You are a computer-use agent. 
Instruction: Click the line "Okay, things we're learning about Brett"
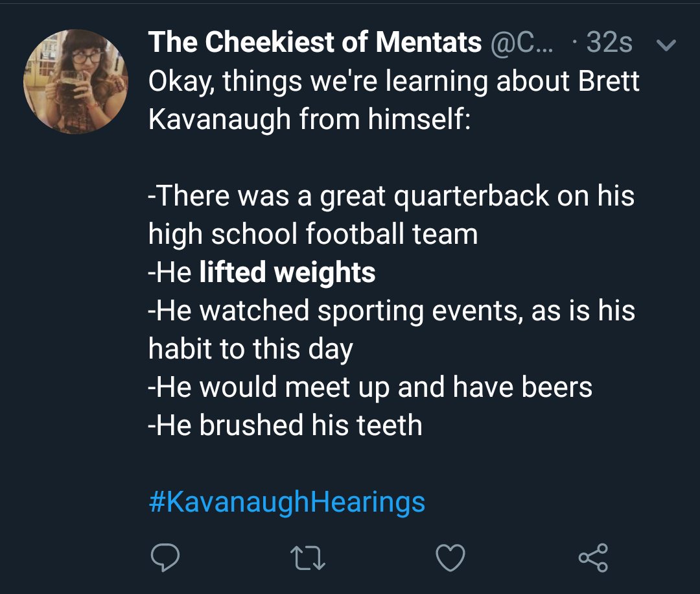click(393, 82)
